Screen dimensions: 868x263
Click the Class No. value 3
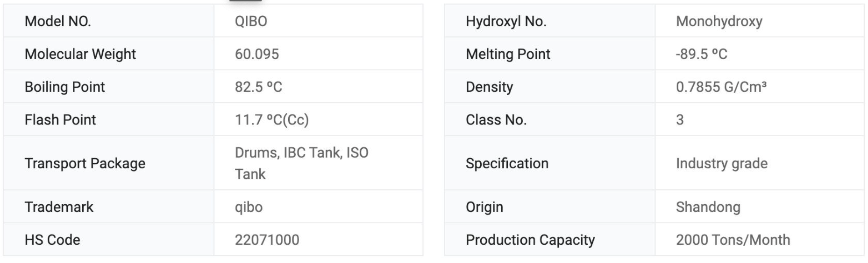(680, 120)
